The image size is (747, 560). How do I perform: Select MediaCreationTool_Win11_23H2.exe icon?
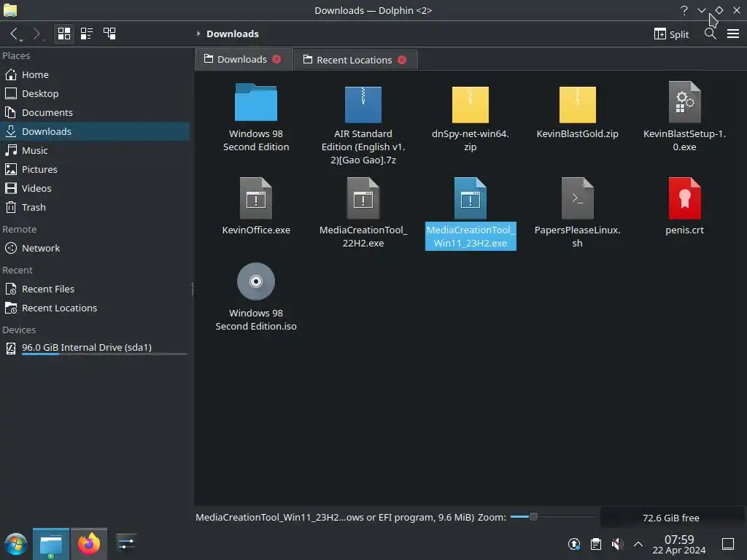pos(471,198)
